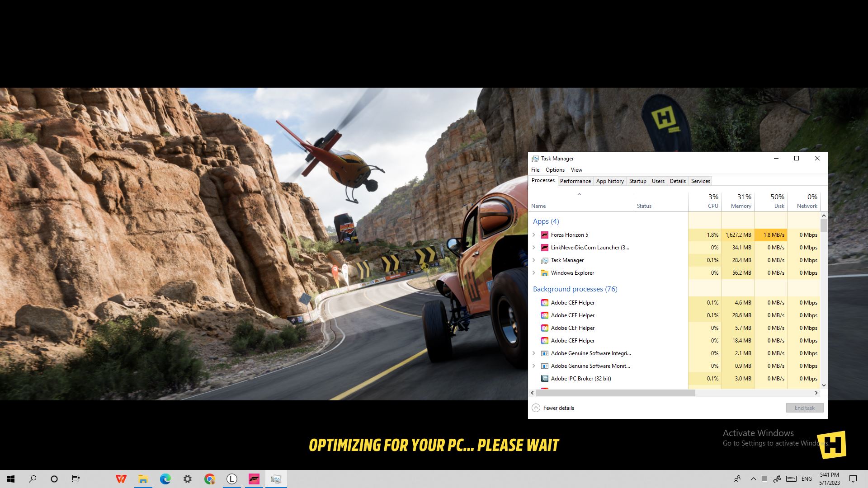Open the L launcher app on taskbar

(x=232, y=479)
